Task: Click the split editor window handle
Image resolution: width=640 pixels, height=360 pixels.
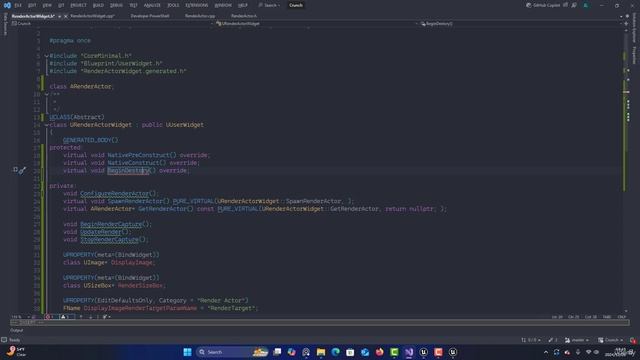Action: tap(627, 24)
